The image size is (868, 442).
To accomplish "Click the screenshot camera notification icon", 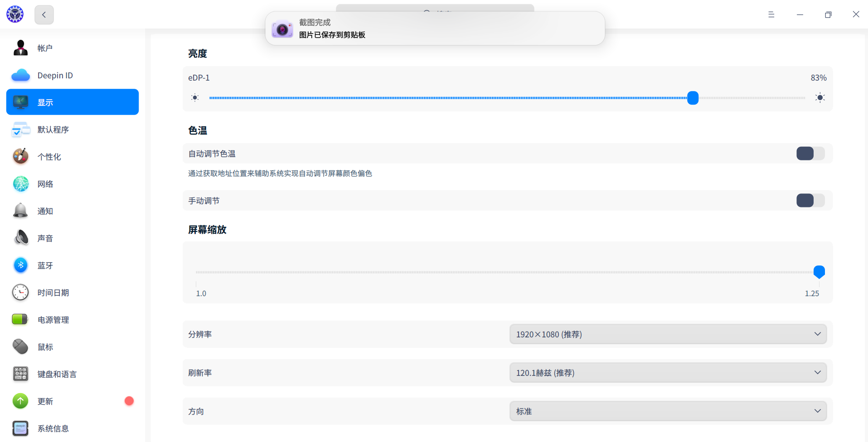I will tap(282, 29).
